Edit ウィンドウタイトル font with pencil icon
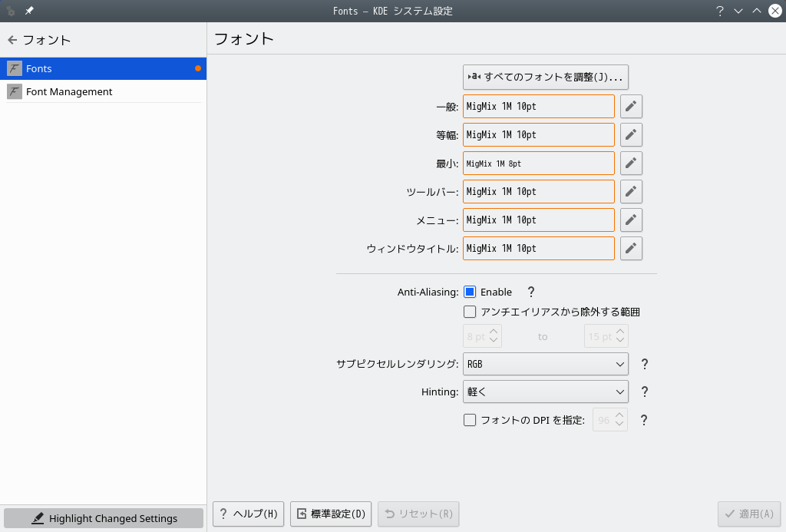Viewport: 786px width, 532px height. tap(631, 248)
